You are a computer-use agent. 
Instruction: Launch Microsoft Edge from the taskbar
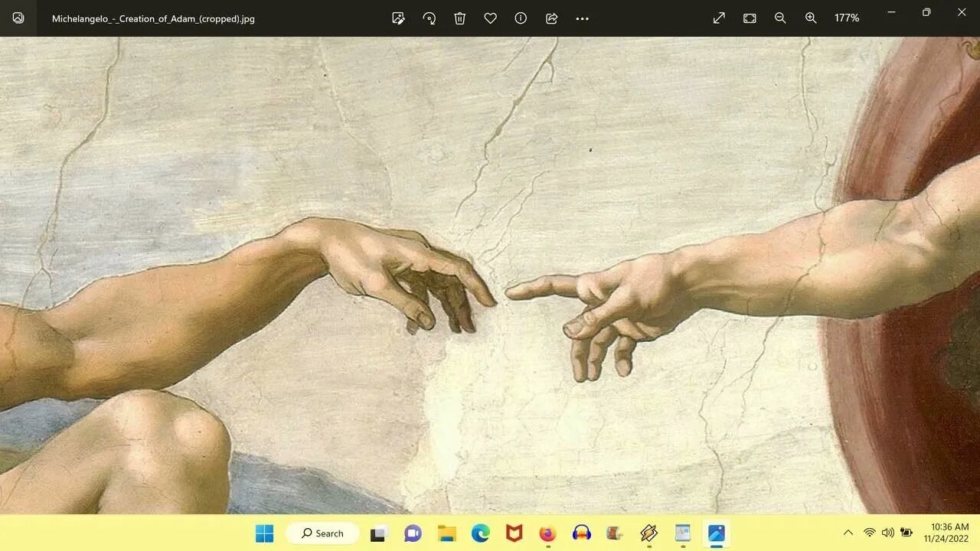[x=480, y=533]
